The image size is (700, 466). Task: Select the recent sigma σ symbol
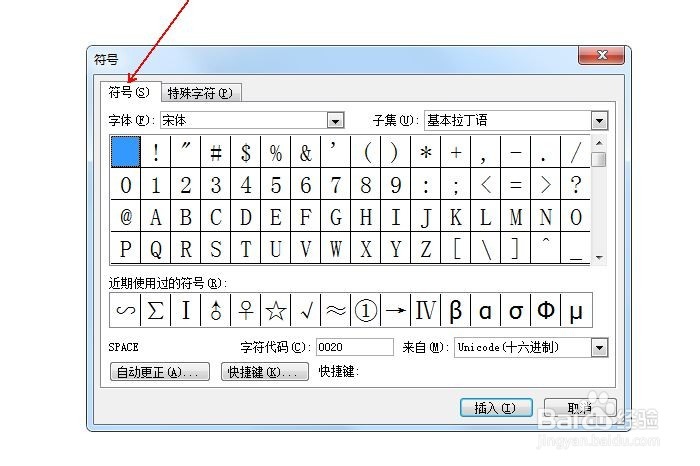click(516, 310)
